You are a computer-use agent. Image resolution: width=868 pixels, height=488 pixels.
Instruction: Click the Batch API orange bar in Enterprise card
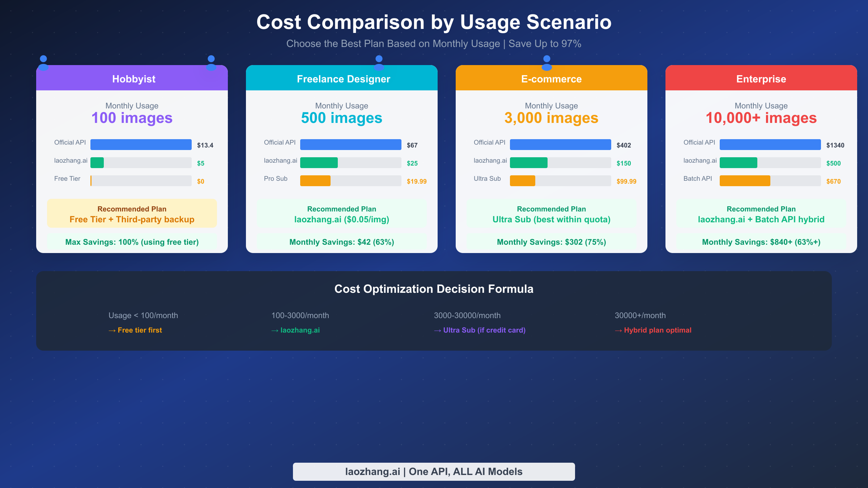click(745, 181)
